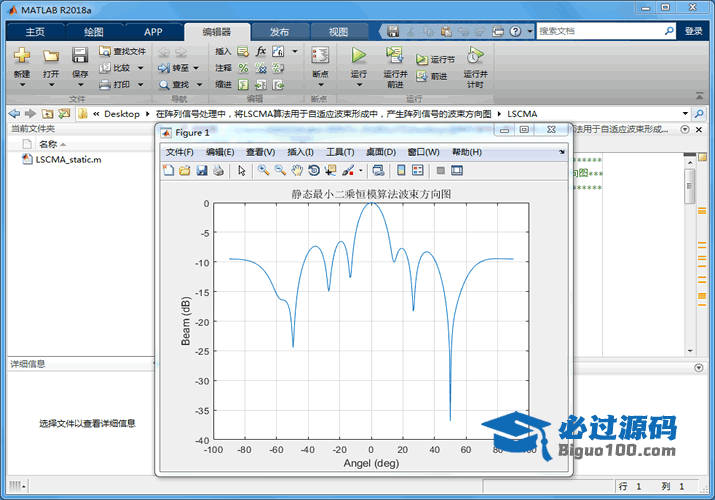
Task: Open the Tools (工具) menu in Figure 1
Action: click(340, 152)
